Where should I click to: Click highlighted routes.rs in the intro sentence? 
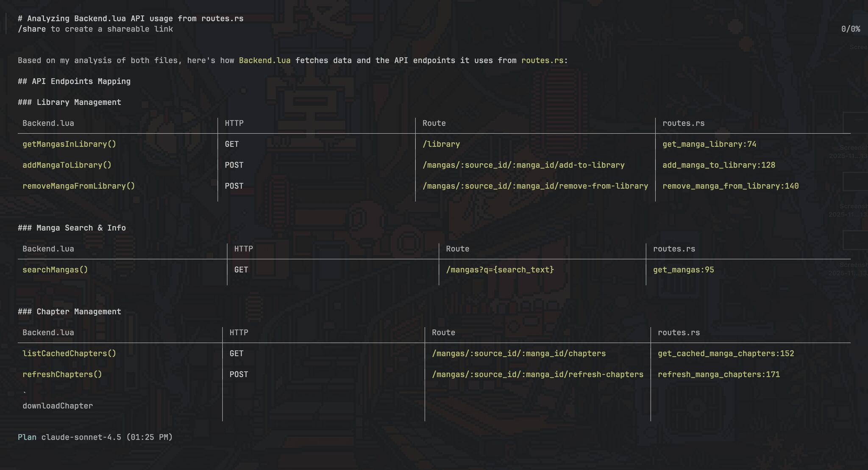point(542,60)
